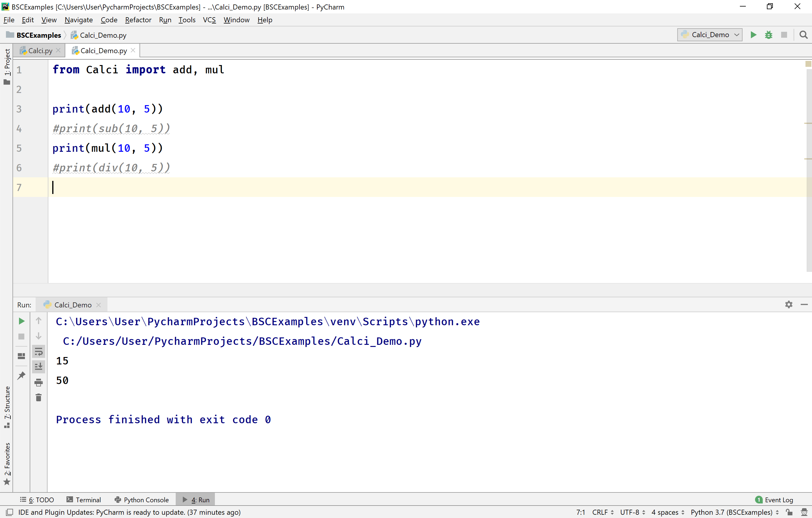Screen dimensions: 812x518
Task: Enable scroll to end in console
Action: pos(39,367)
